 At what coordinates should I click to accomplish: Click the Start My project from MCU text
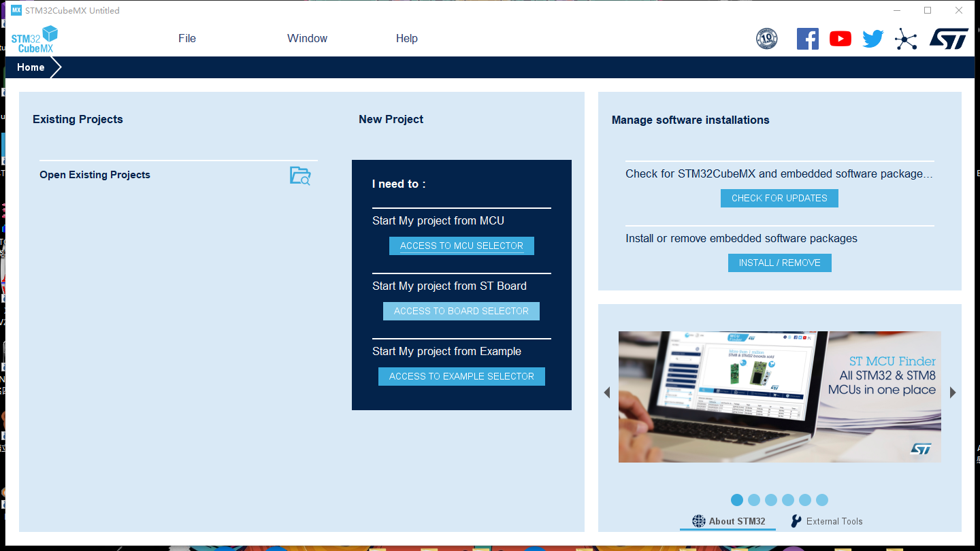pyautogui.click(x=438, y=220)
